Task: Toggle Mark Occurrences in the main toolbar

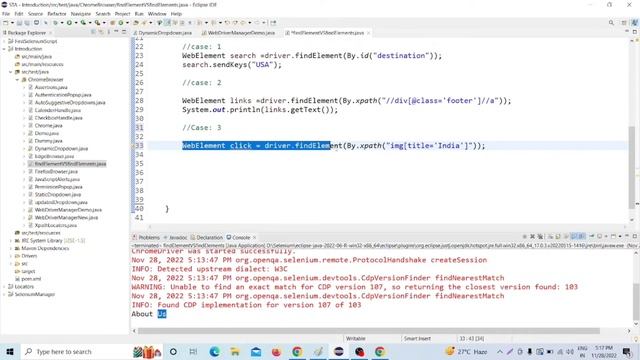Action: pos(167,23)
